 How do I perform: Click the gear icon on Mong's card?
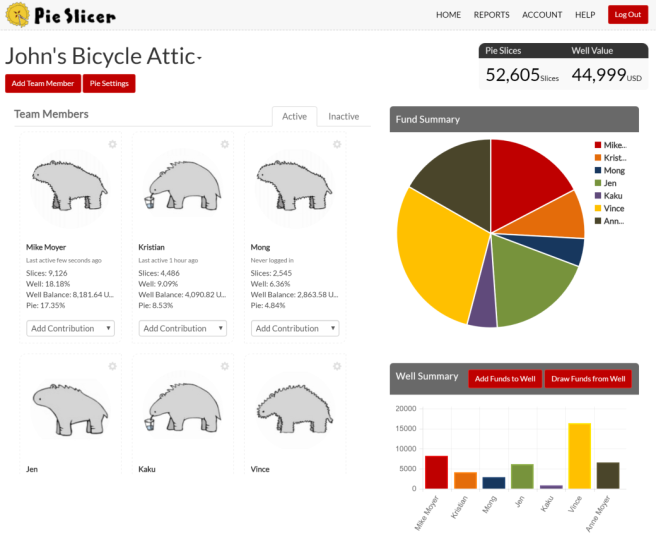(336, 145)
